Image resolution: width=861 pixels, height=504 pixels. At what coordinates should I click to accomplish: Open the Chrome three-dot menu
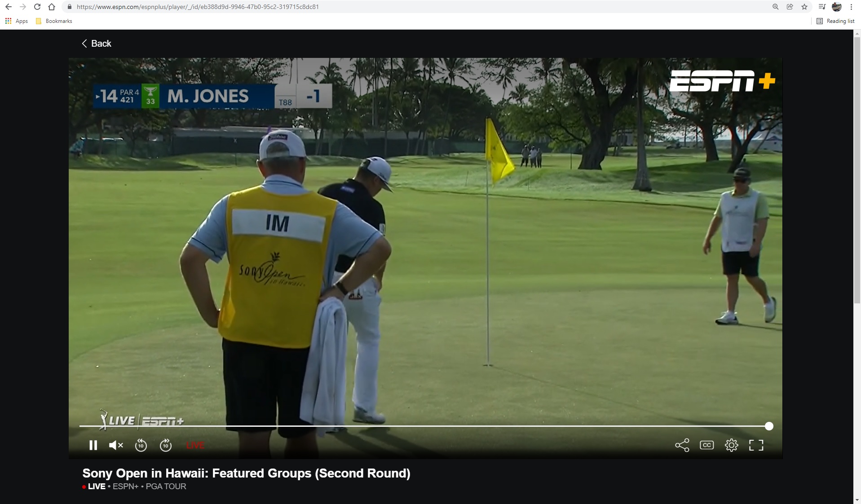pyautogui.click(x=851, y=7)
